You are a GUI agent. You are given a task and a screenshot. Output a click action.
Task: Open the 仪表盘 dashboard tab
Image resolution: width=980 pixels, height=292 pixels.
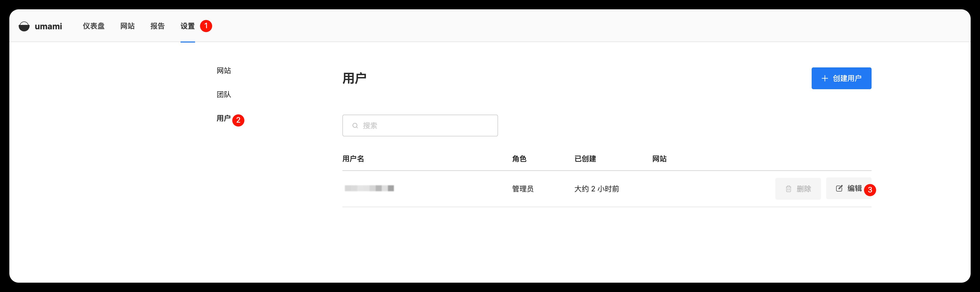tap(94, 26)
